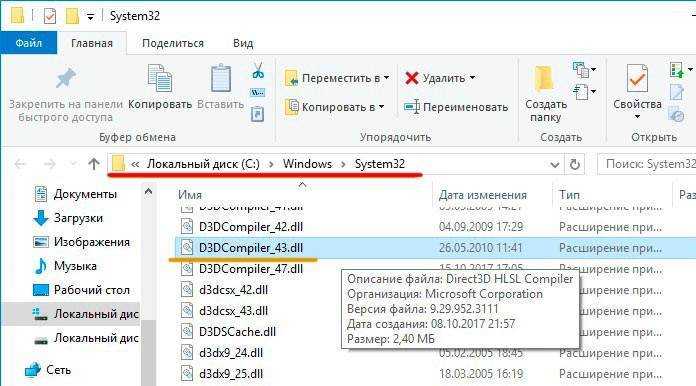Click the Back navigation arrow
The width and height of the screenshot is (696, 386).
click(x=20, y=164)
